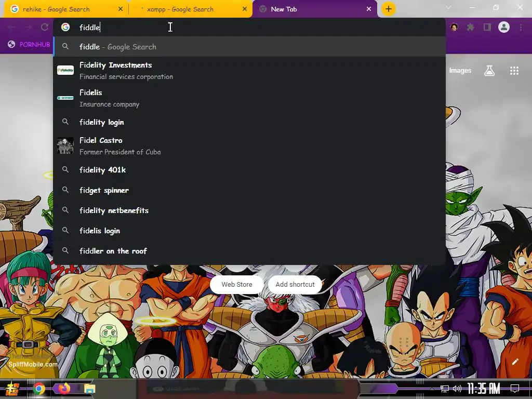Screen dimensions: 532x399
Task: Switch to the rehike - Google Search tab
Action: (x=66, y=9)
